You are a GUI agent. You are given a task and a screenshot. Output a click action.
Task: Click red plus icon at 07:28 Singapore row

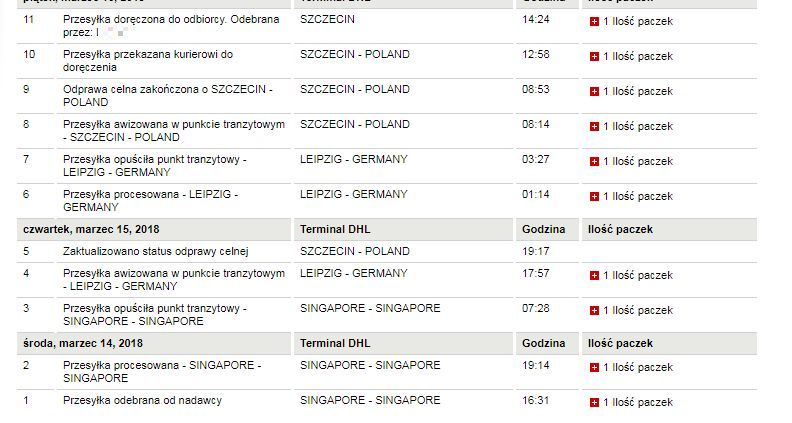pos(594,310)
